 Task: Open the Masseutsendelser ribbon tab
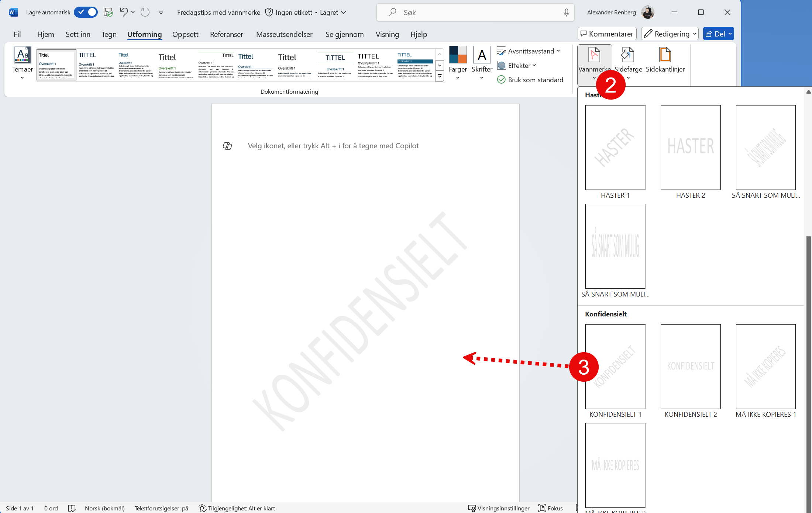284,34
